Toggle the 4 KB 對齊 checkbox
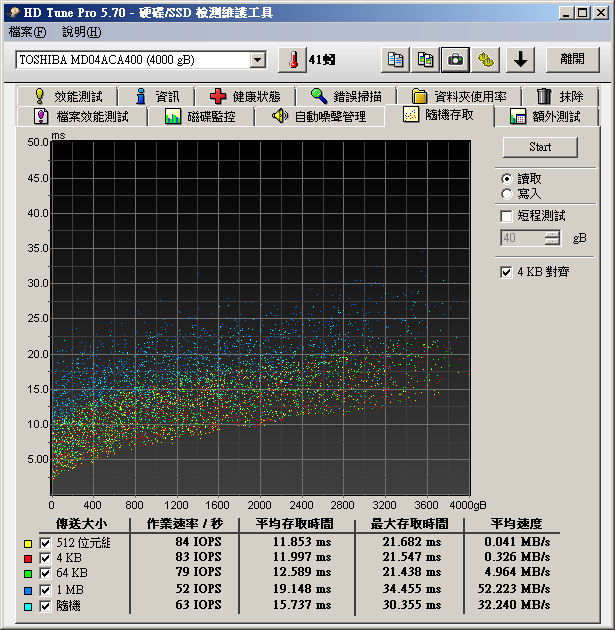 click(x=506, y=272)
